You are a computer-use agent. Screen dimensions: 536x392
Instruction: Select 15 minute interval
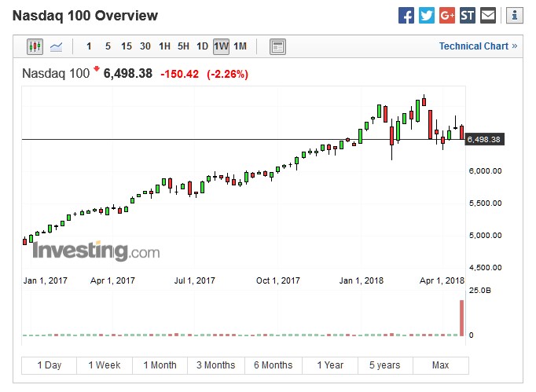[127, 46]
